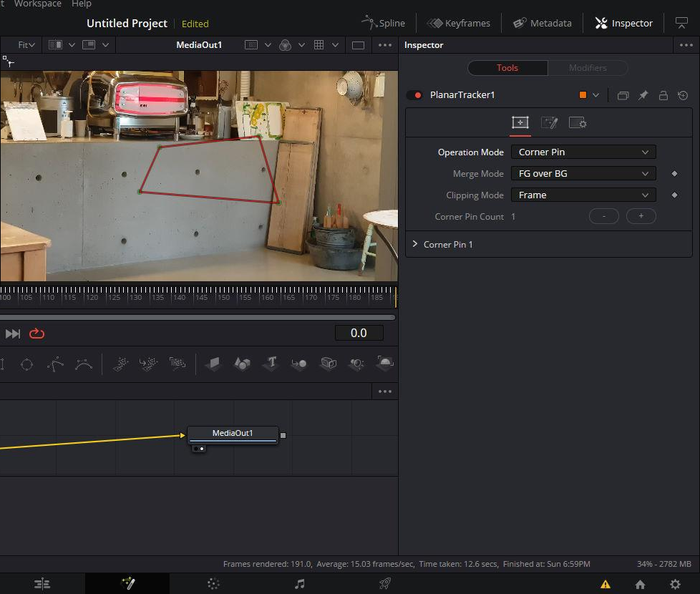Pin the PlanarTracker1 inspector

click(x=643, y=95)
